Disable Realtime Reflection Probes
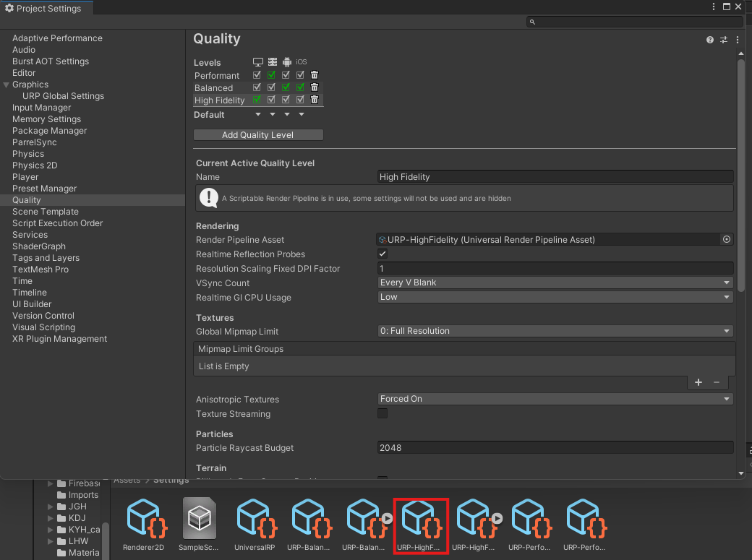The image size is (752, 560). pyautogui.click(x=383, y=254)
